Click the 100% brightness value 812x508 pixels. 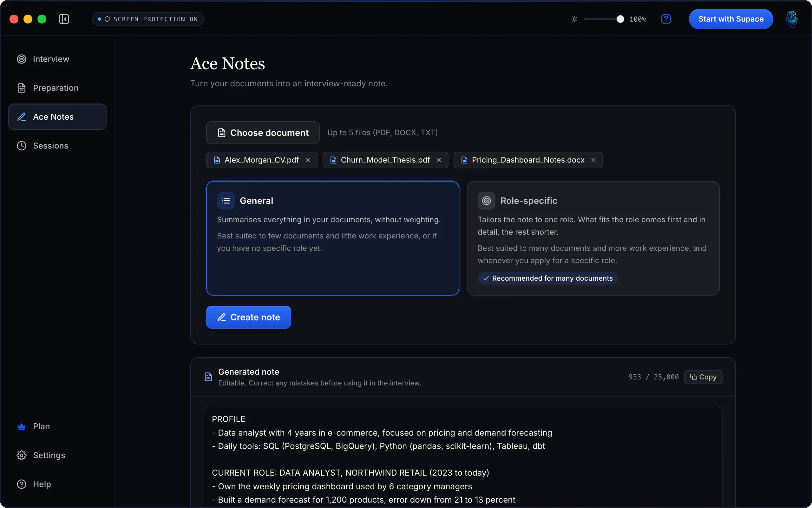[638, 19]
